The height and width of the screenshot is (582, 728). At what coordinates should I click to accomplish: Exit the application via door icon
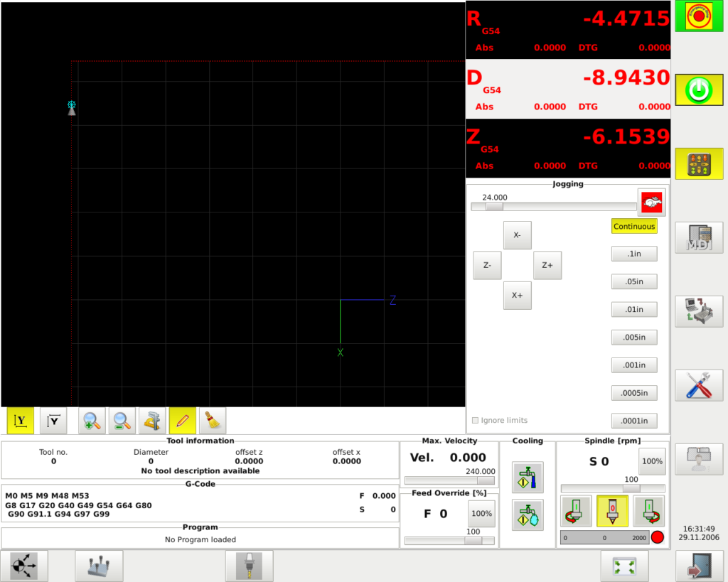[700, 566]
